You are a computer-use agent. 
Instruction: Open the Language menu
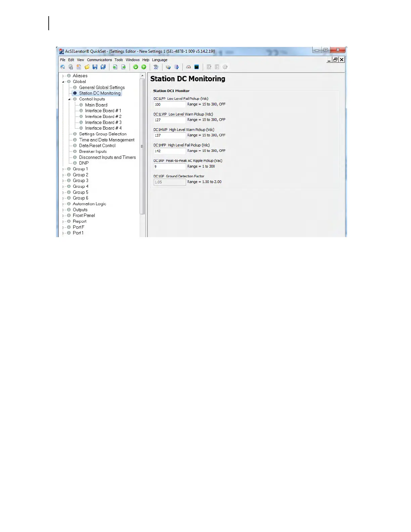point(159,60)
